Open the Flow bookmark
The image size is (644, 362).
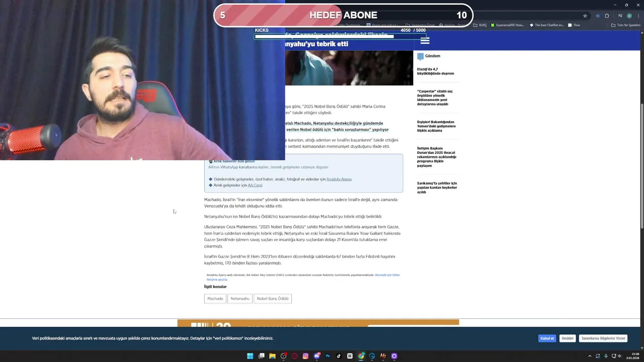click(574, 25)
